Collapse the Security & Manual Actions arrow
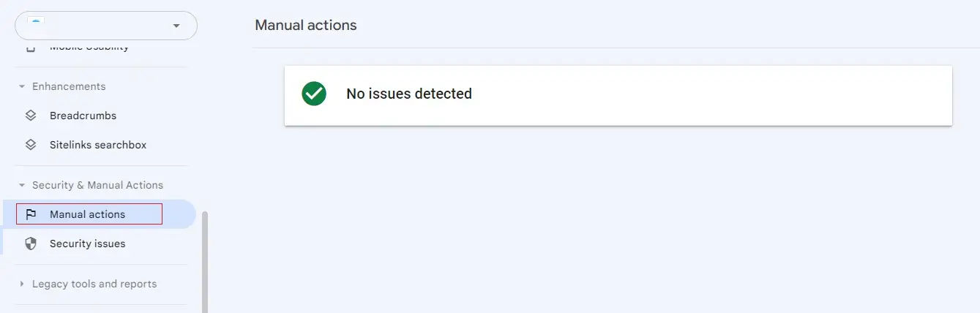The width and height of the screenshot is (980, 313). pos(22,185)
